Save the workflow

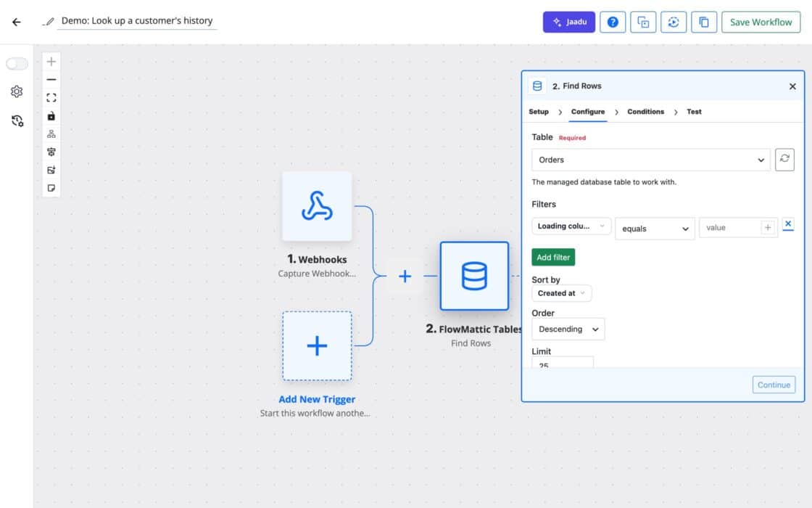(761, 22)
